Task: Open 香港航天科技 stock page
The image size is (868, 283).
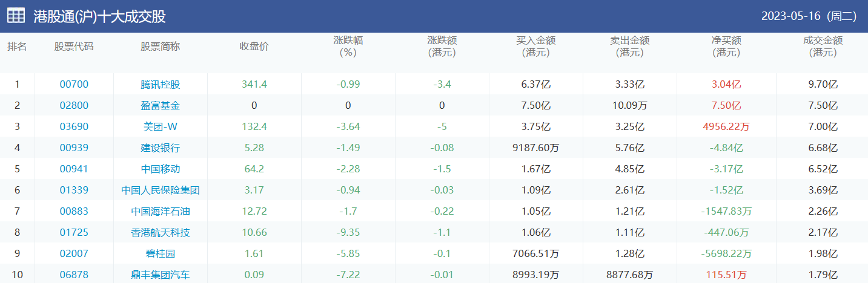Action: point(160,232)
